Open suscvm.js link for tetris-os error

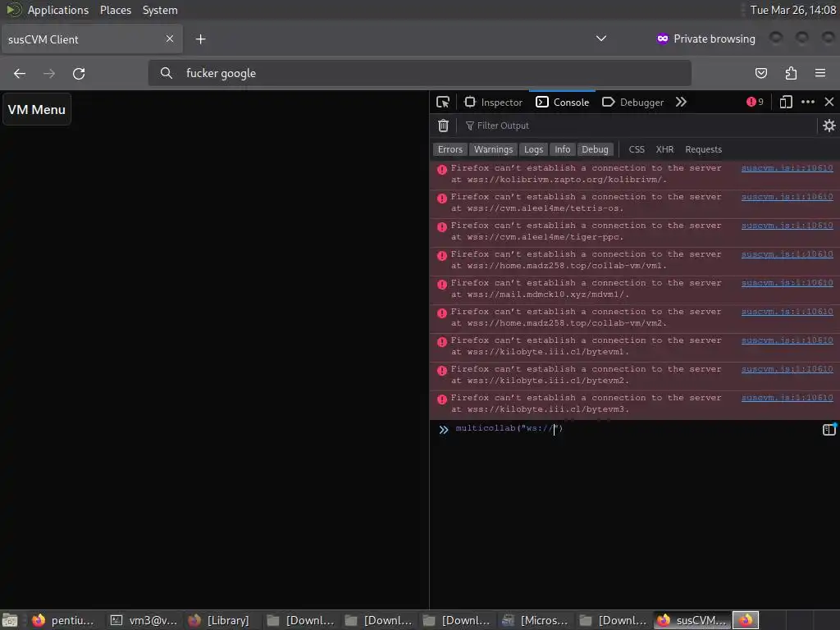tap(787, 197)
